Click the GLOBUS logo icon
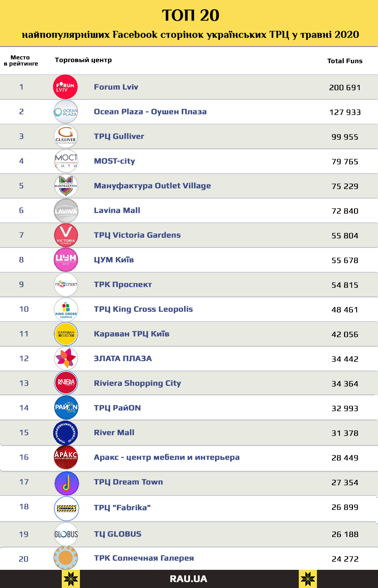This screenshot has height=588, width=378. (x=66, y=534)
